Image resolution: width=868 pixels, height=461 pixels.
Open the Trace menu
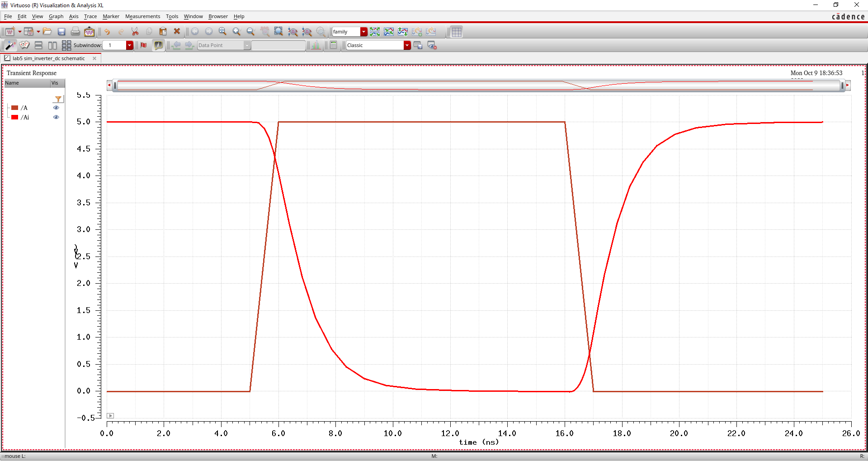[90, 16]
